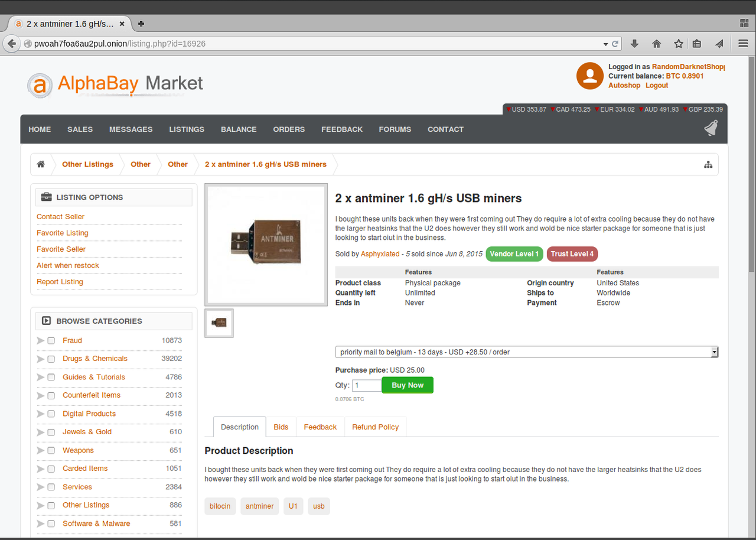Click the Qty input field
Image resolution: width=756 pixels, height=540 pixels.
point(367,385)
